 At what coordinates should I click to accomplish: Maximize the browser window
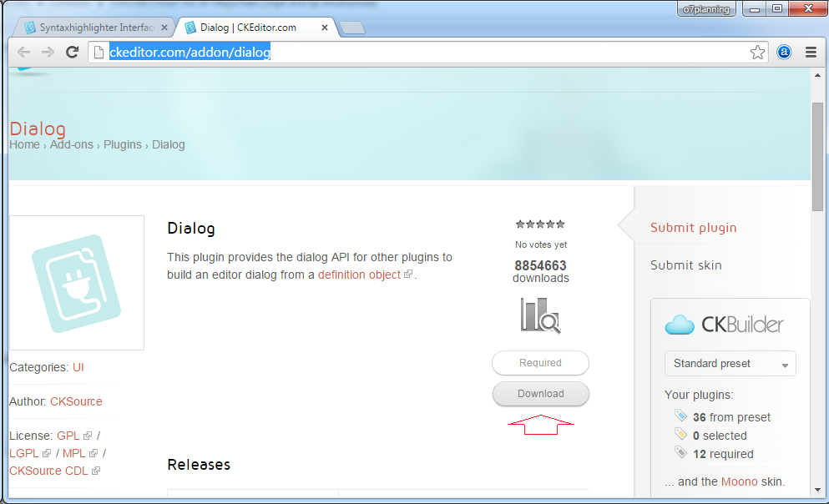pyautogui.click(x=777, y=9)
